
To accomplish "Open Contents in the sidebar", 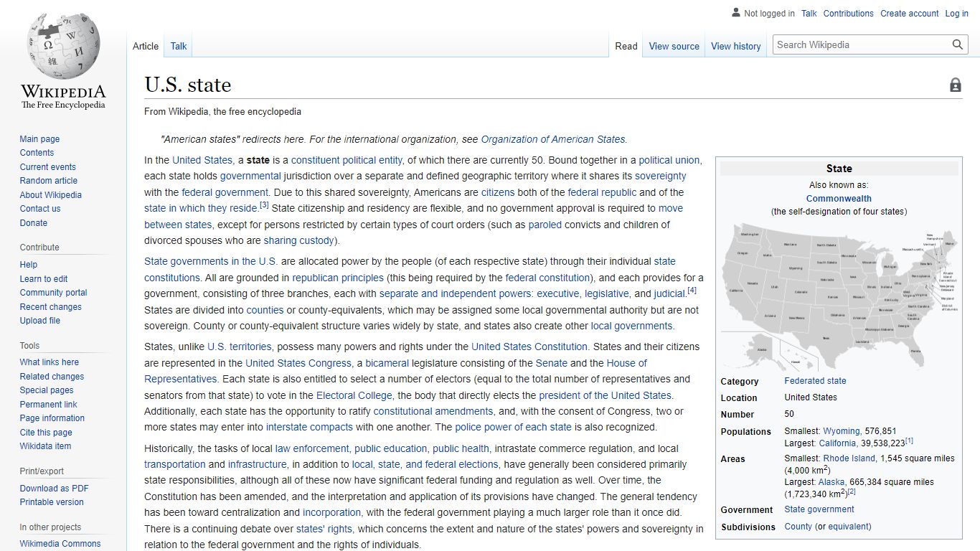I will (37, 153).
